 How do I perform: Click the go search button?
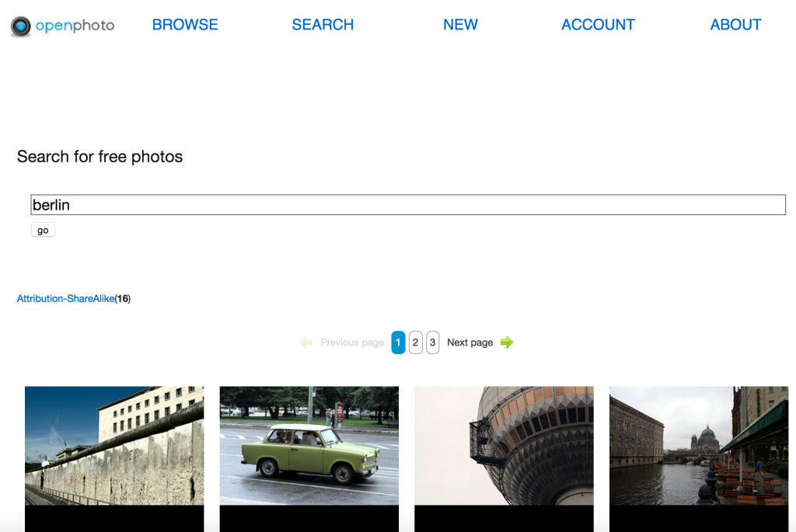(x=43, y=230)
